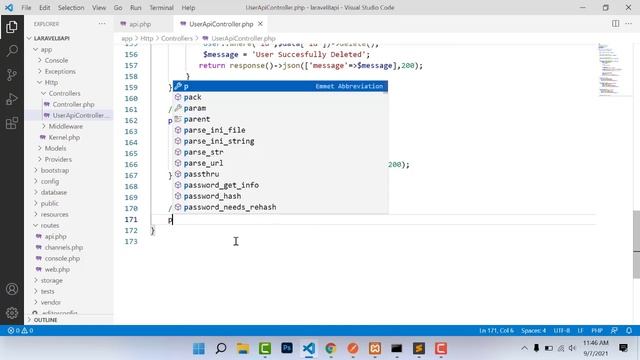
Task: Open Sublime Text from taskbar
Action: pyautogui.click(x=419, y=349)
